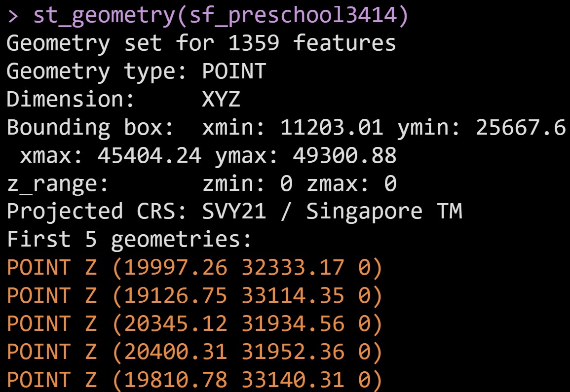Viewport: 570px width, 392px height.
Task: Click the ymin value 25667.6
Action: pos(520,128)
